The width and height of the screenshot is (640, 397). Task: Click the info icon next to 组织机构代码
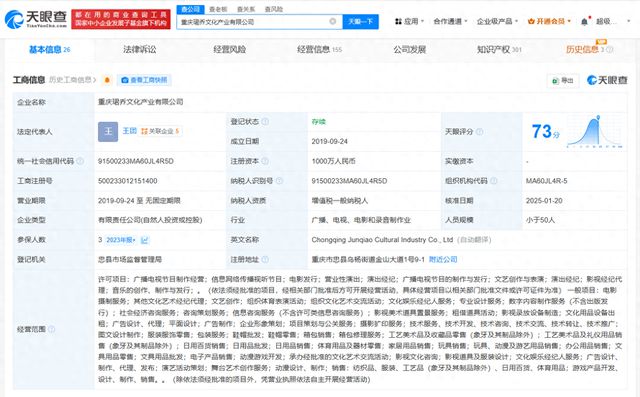(493, 181)
